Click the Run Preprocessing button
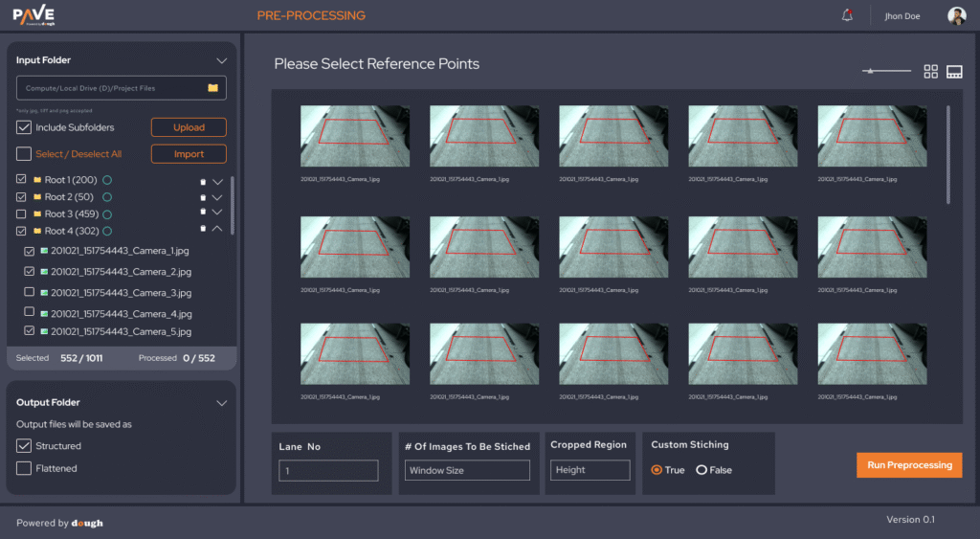This screenshot has height=539, width=980. pyautogui.click(x=908, y=465)
